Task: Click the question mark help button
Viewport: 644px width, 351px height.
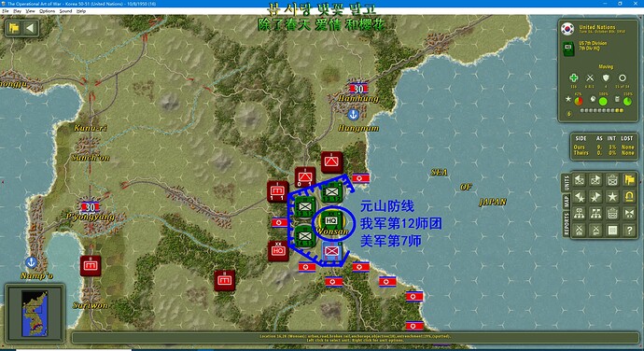Action: point(629,231)
